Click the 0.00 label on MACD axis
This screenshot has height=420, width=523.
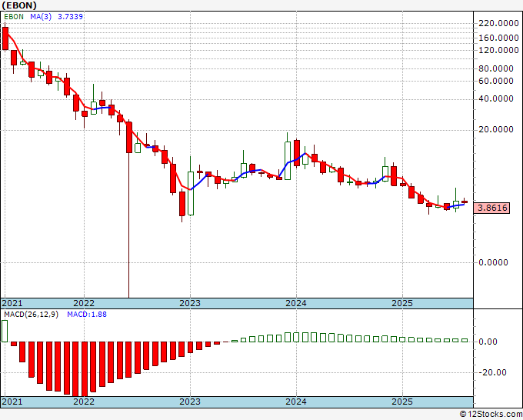coord(488,342)
